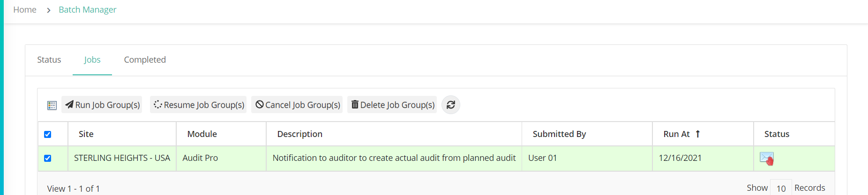Screen dimensions: 868x195
Task: Switch to the Completed tab
Action: point(145,60)
